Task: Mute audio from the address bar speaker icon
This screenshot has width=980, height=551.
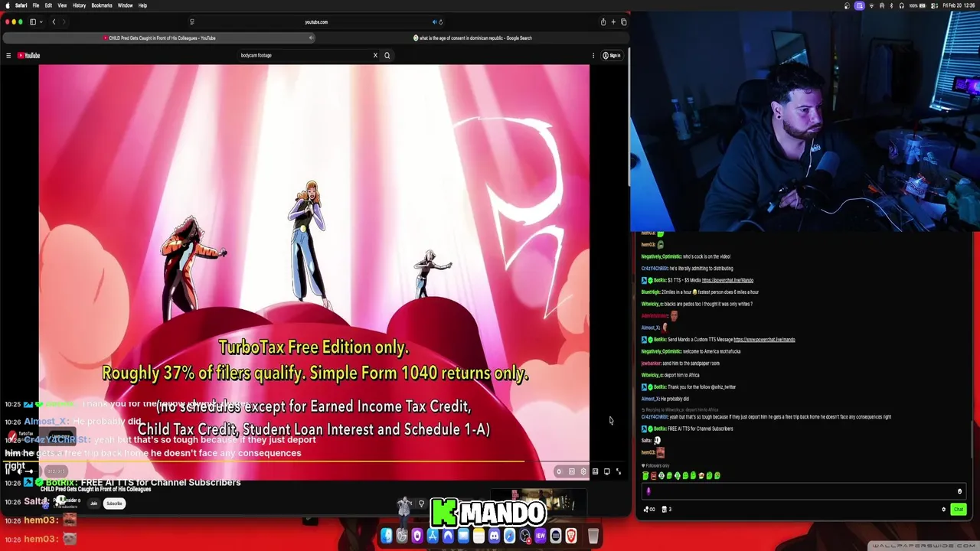Action: click(x=435, y=22)
